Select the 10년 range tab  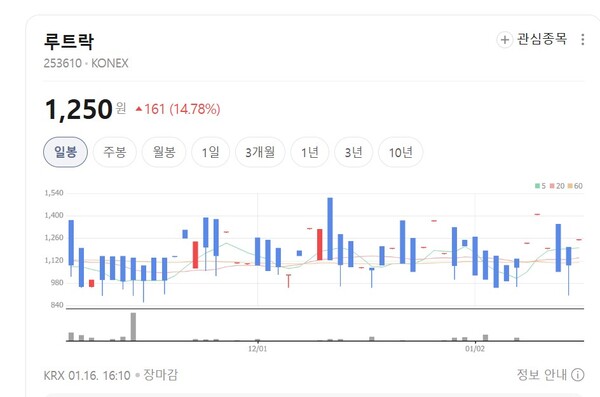click(400, 152)
